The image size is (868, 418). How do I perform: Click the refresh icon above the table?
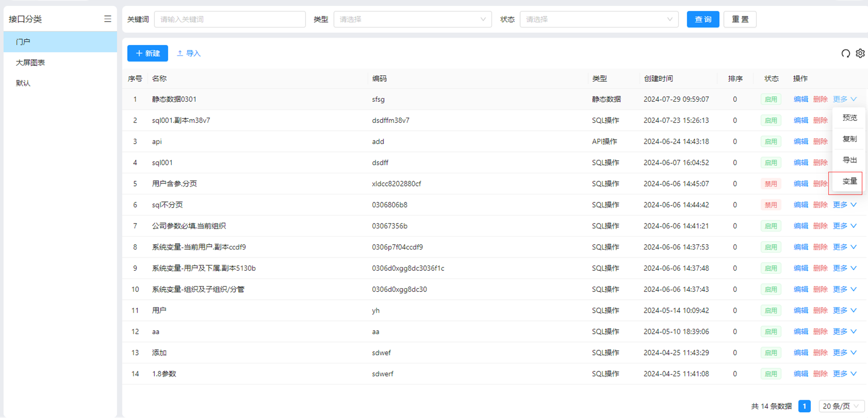(845, 54)
